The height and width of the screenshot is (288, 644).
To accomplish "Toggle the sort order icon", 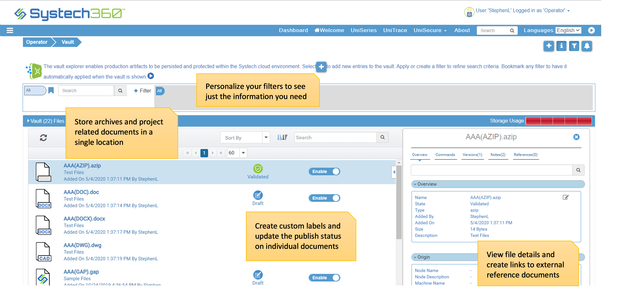I will pyautogui.click(x=282, y=137).
